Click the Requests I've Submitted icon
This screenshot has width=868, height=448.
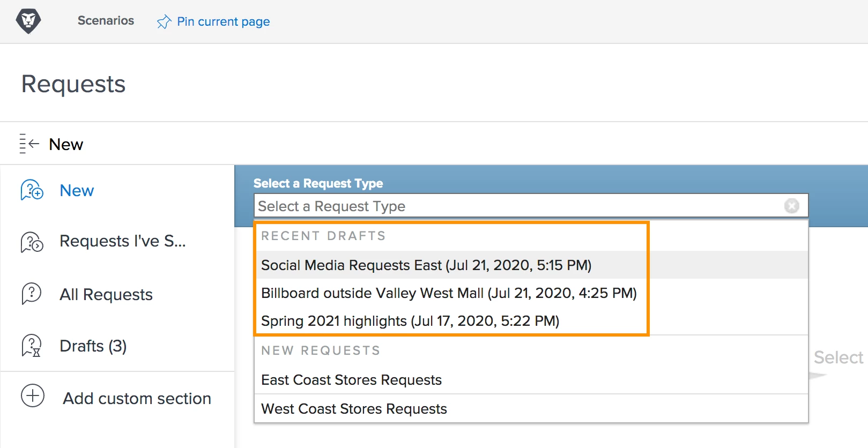point(32,242)
